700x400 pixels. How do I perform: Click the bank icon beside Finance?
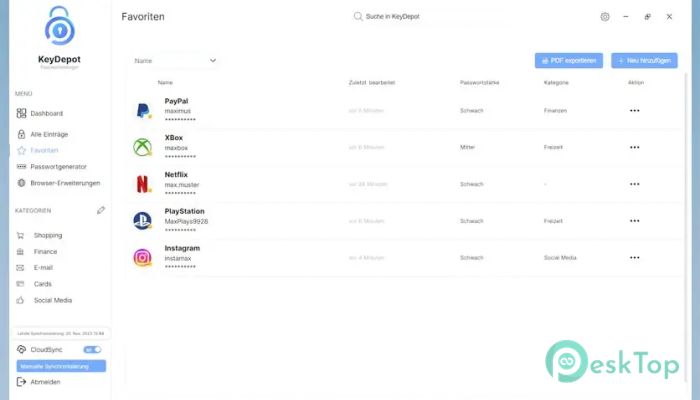(x=20, y=252)
